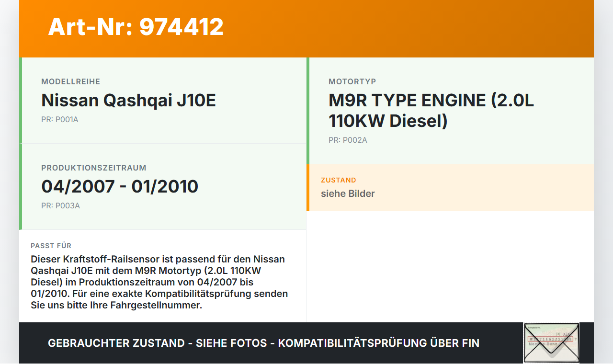Click the orange ZUSTAND label
Image resolution: width=613 pixels, height=364 pixels.
tap(338, 181)
